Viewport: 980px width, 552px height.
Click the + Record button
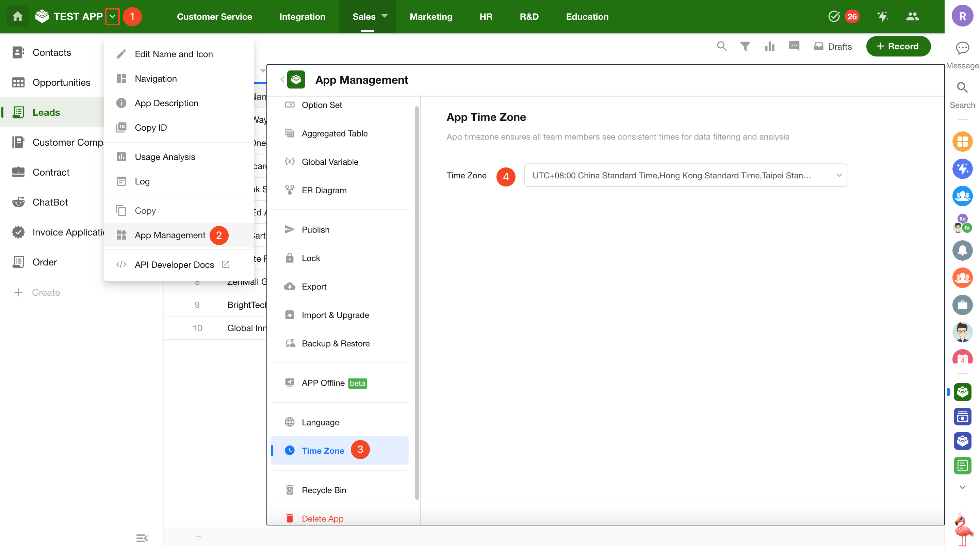tap(898, 46)
